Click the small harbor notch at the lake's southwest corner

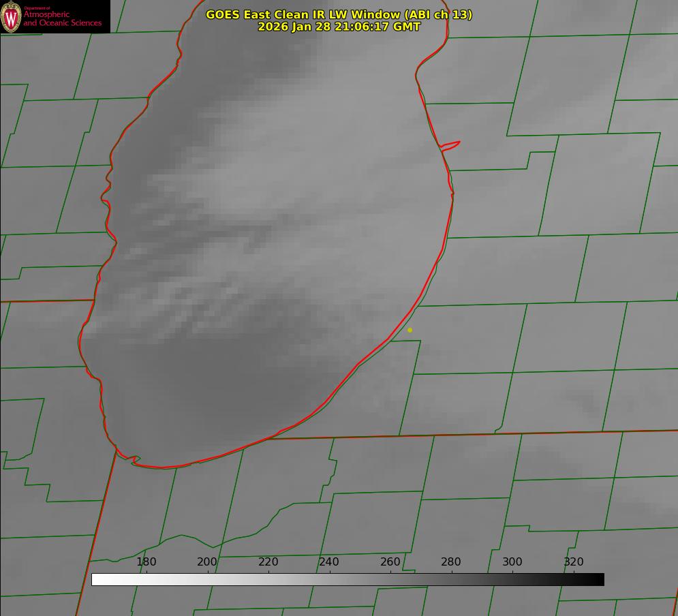[x=134, y=460]
